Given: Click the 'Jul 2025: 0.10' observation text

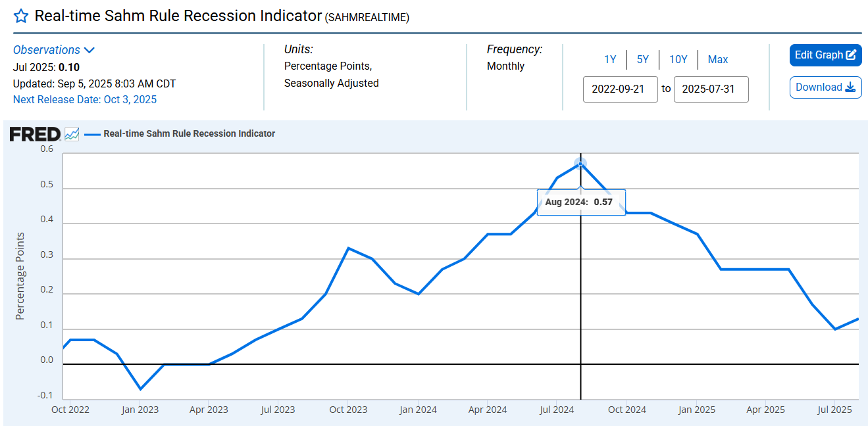Looking at the screenshot, I should [x=46, y=67].
